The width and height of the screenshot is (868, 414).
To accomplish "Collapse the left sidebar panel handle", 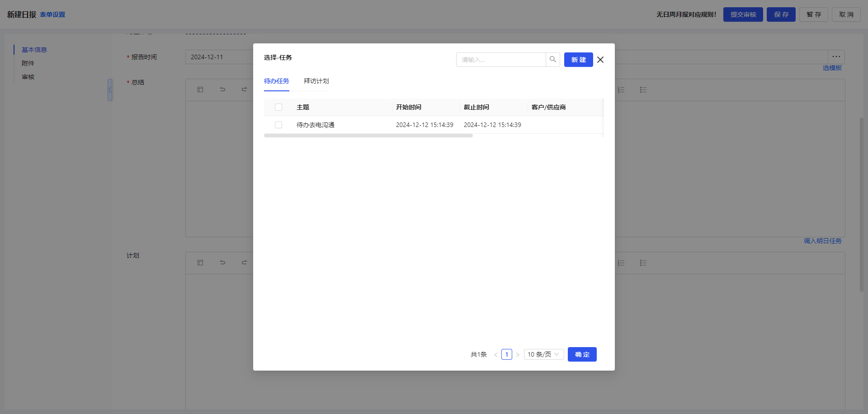I will 110,90.
